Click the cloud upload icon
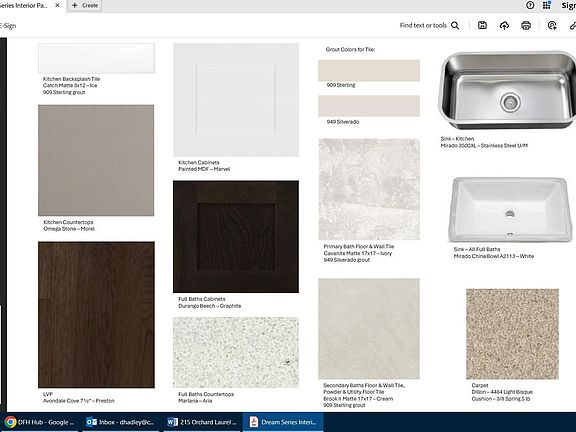This screenshot has height=432, width=576. 504,25
